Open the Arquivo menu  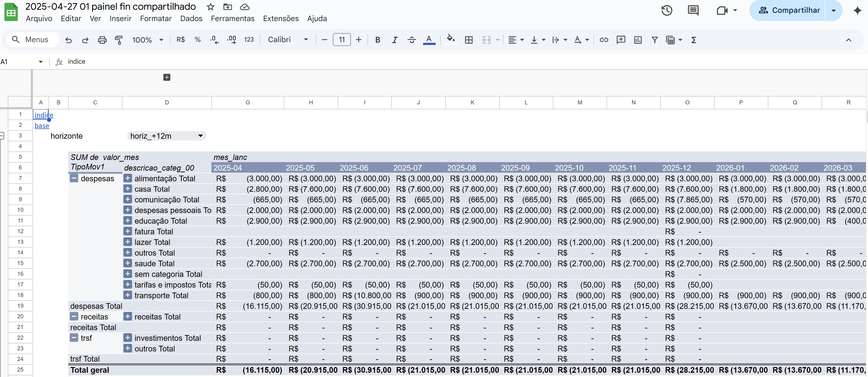pyautogui.click(x=39, y=18)
